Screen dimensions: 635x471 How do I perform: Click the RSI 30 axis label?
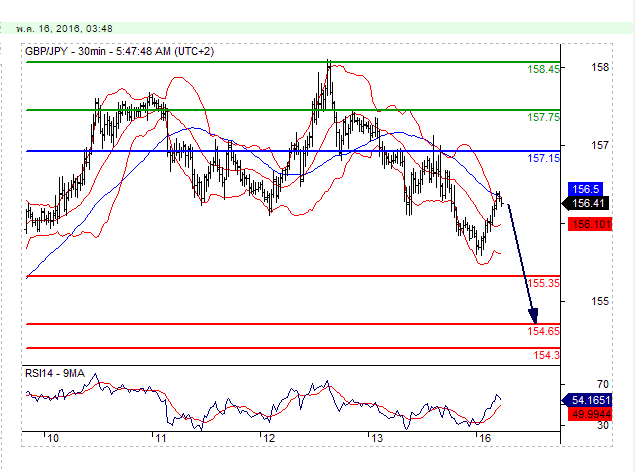tap(603, 425)
